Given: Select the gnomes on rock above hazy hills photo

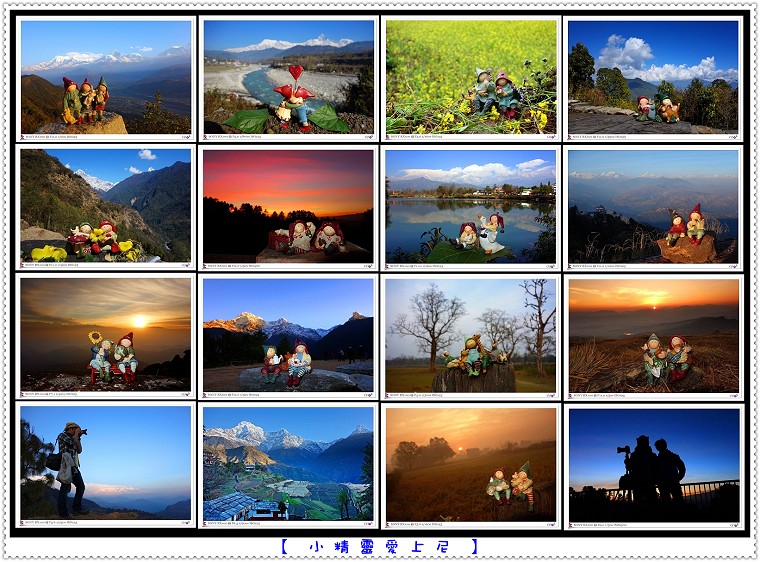Looking at the screenshot, I should coord(653,207).
